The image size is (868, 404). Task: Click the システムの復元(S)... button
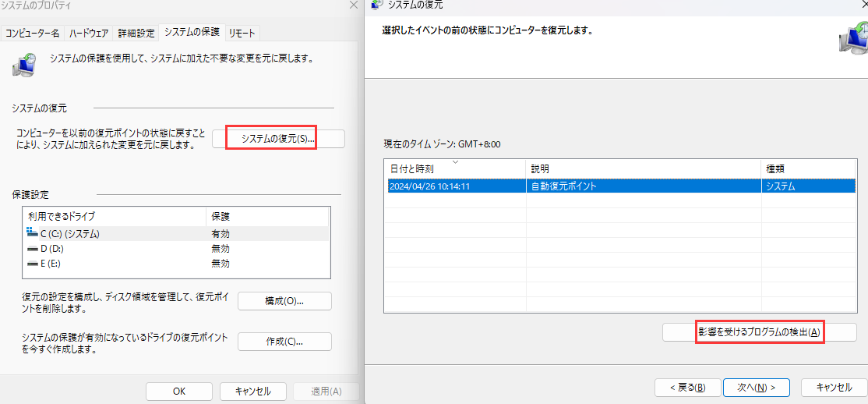tap(278, 139)
